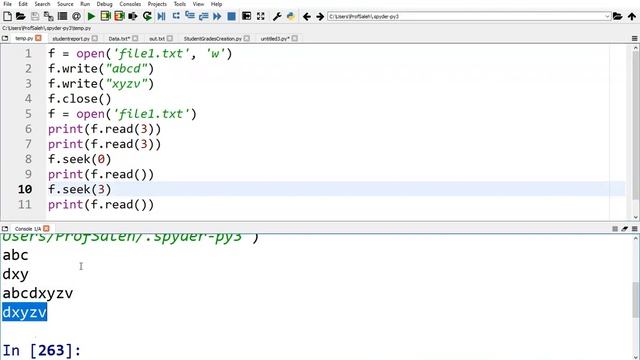640x360 pixels.
Task: Select the temp.py editor tab
Action: click(24, 38)
